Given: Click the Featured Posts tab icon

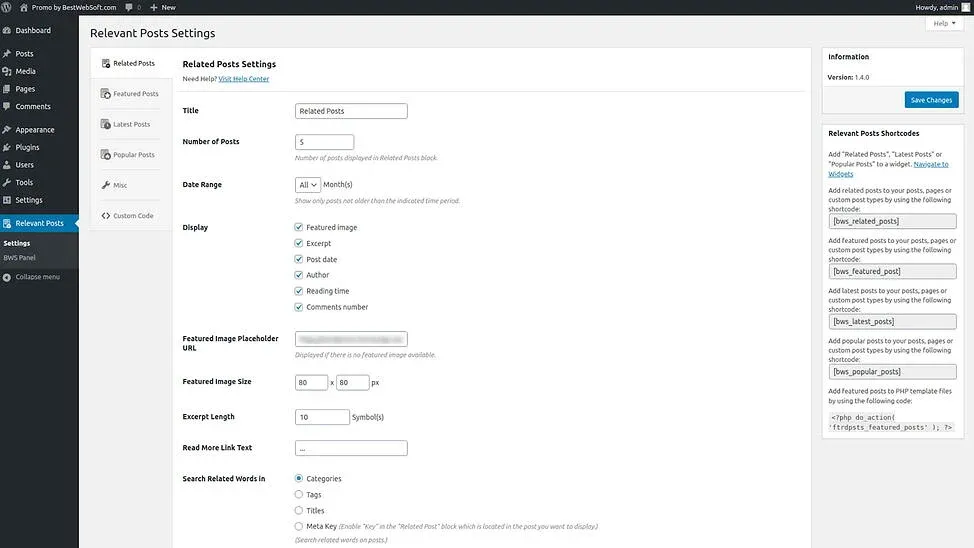Looking at the screenshot, I should [106, 94].
